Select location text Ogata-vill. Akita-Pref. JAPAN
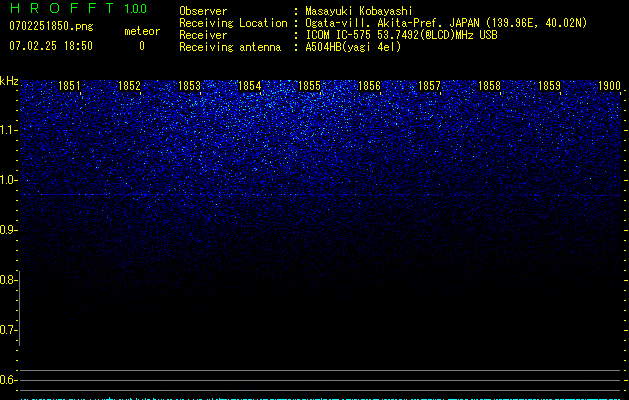Viewport: 629px width, 400px height. 392,23
